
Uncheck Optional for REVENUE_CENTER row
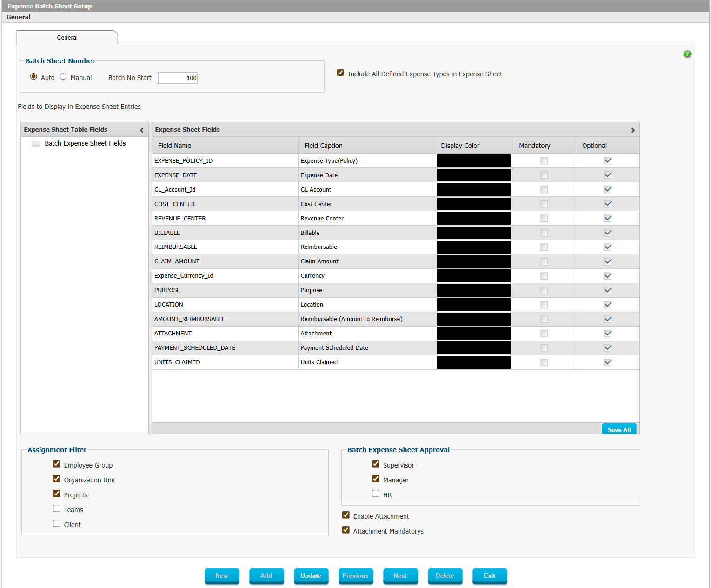pos(608,219)
